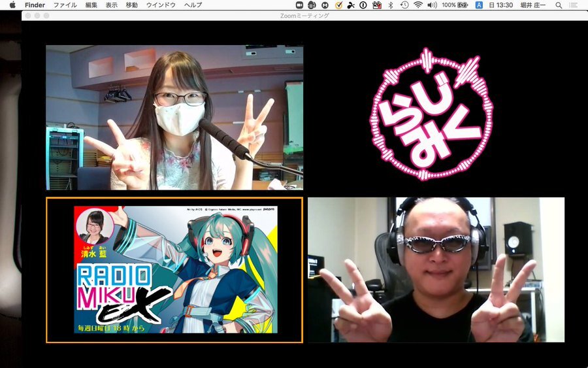This screenshot has width=588, height=368.
Task: Open the Apple menu
Action: [12, 5]
